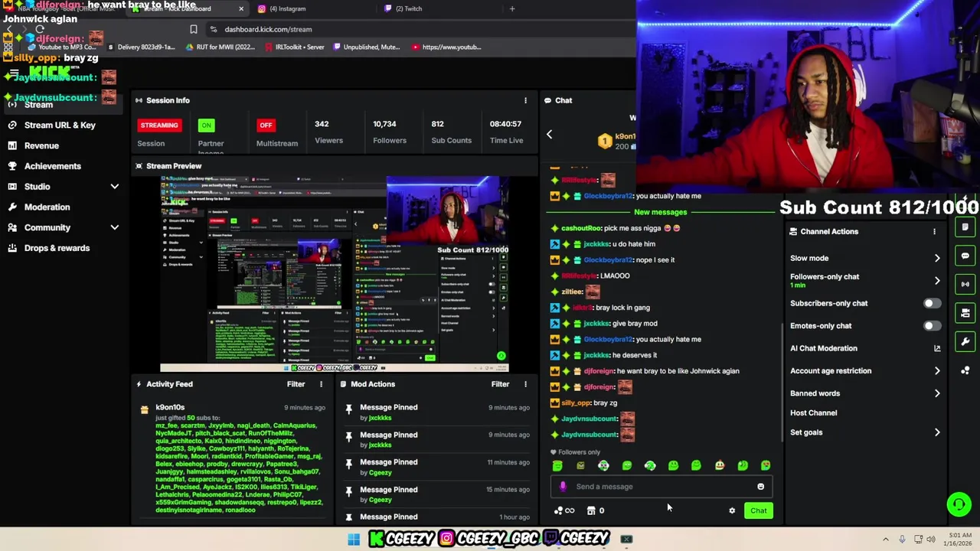Pick the first green quick emote
Screen dimensions: 980x551
tap(557, 465)
